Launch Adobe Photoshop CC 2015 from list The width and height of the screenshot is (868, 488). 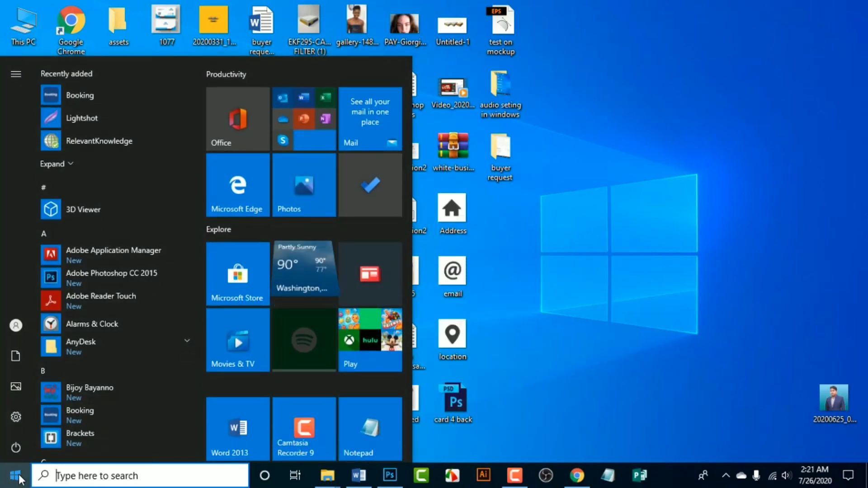pos(115,277)
